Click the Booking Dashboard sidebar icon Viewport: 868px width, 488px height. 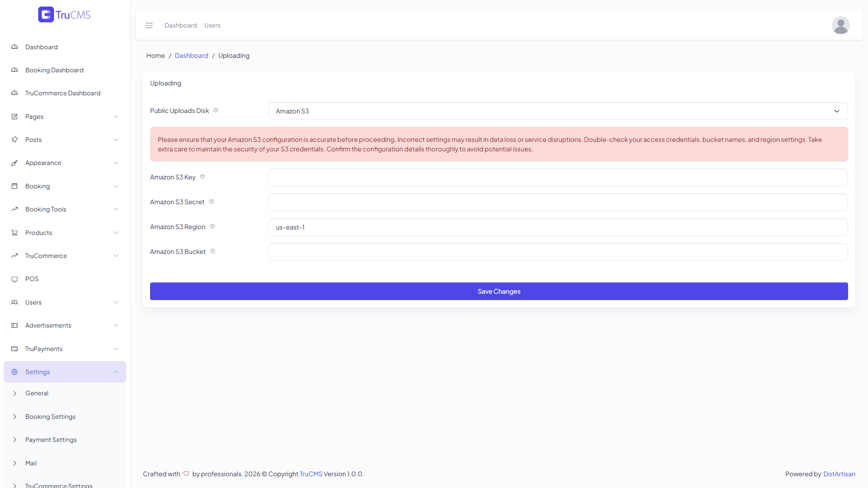14,70
